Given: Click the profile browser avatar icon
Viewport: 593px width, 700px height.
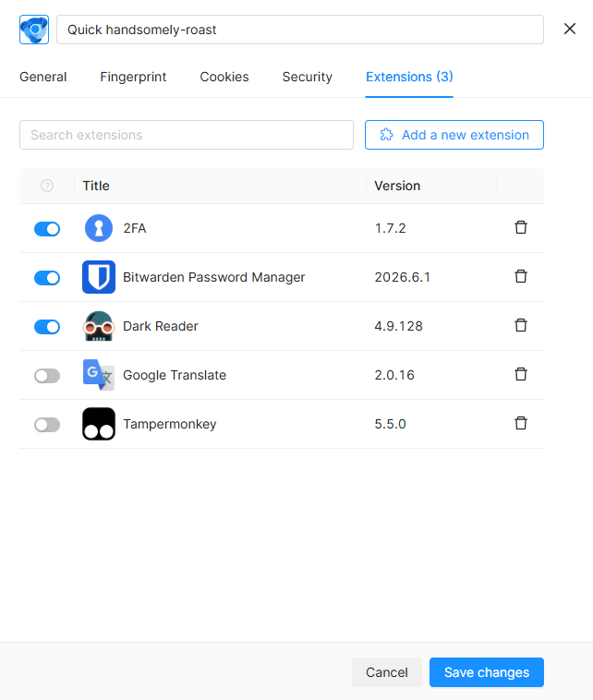Looking at the screenshot, I should 34,30.
